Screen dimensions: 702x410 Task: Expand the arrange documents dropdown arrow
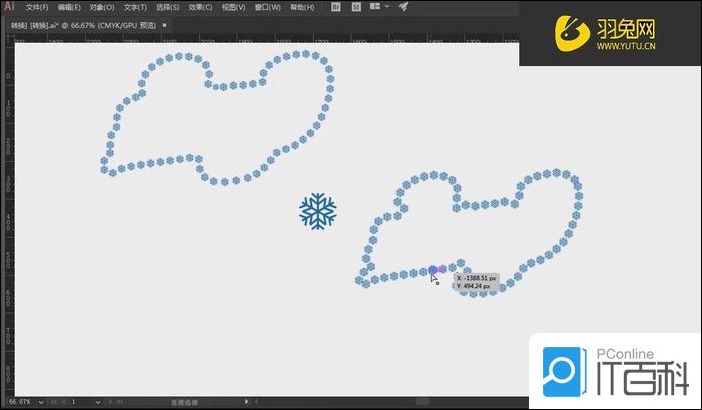pos(387,7)
